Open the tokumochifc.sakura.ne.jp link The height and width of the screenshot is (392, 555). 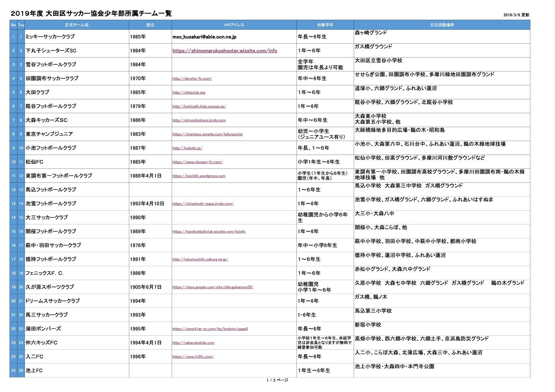(x=200, y=259)
